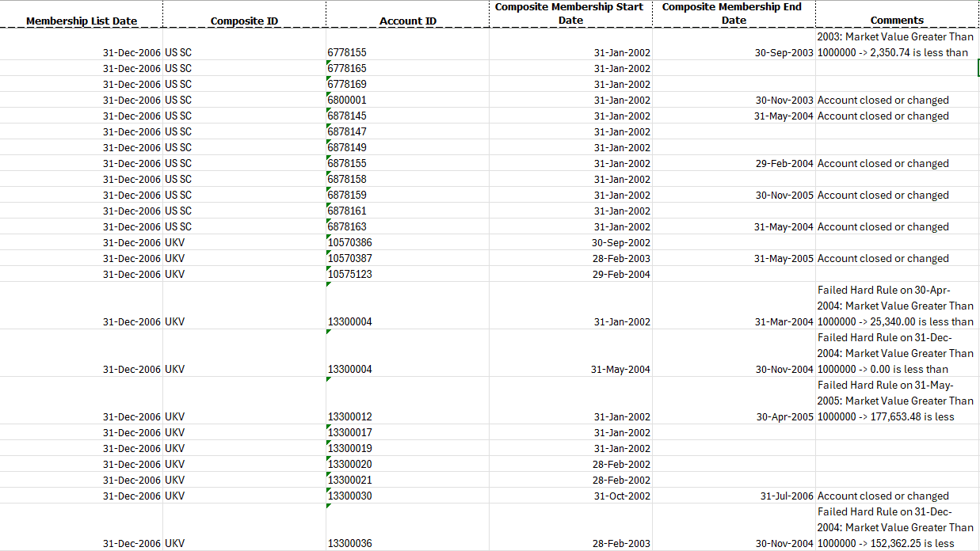Click the start date 31-May-2004 cell
The image size is (980, 551).
pyautogui.click(x=620, y=370)
